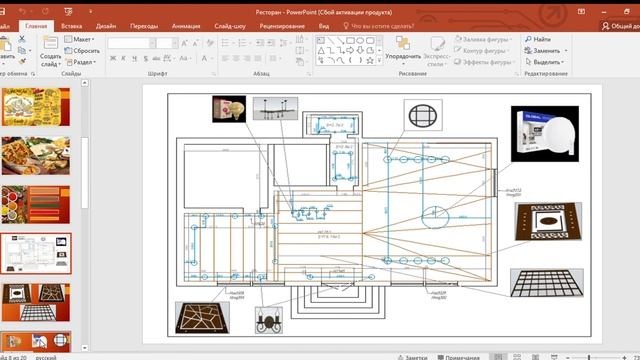This screenshot has height=360, width=640.
Task: Select the triangle shape in shapes gallery
Action: [321, 51]
